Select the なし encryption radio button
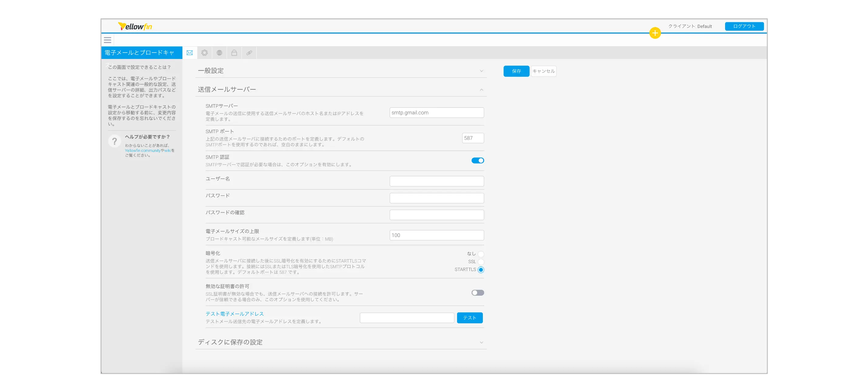 (x=481, y=254)
